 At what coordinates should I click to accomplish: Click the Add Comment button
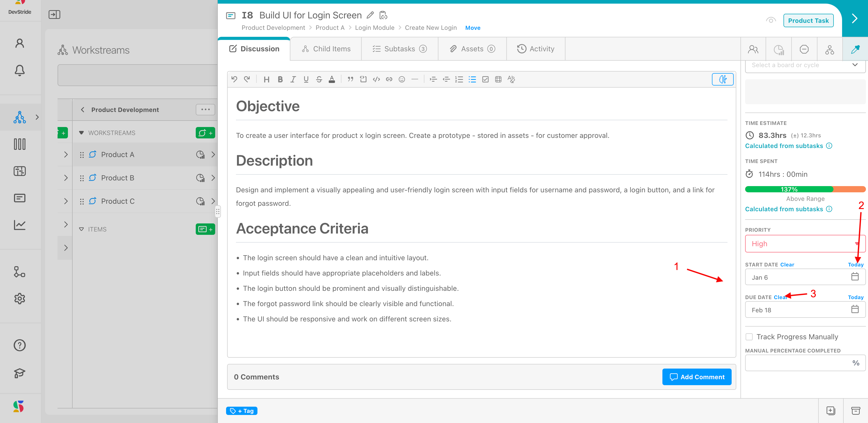point(696,377)
